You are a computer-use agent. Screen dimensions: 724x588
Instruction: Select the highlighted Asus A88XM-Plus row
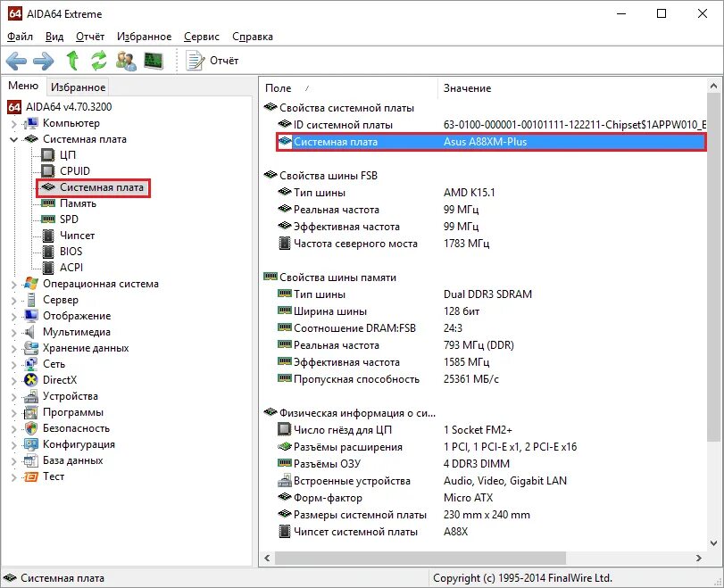[x=492, y=142]
